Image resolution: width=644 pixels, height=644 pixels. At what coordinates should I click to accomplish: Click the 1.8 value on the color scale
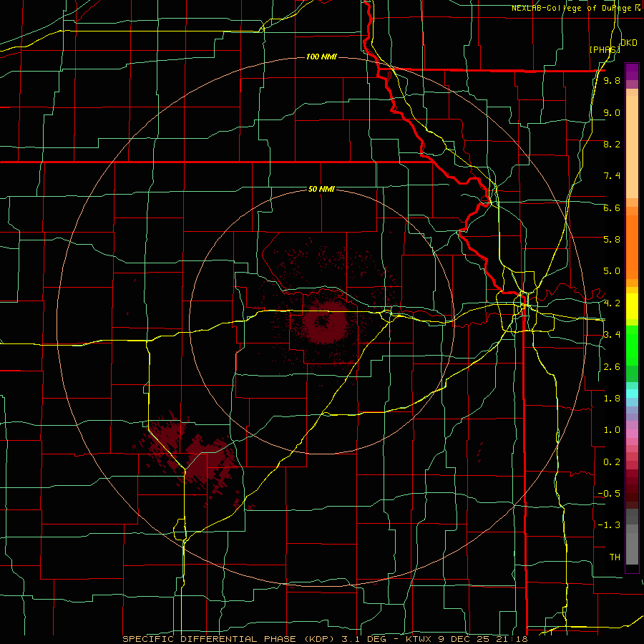tap(612, 399)
